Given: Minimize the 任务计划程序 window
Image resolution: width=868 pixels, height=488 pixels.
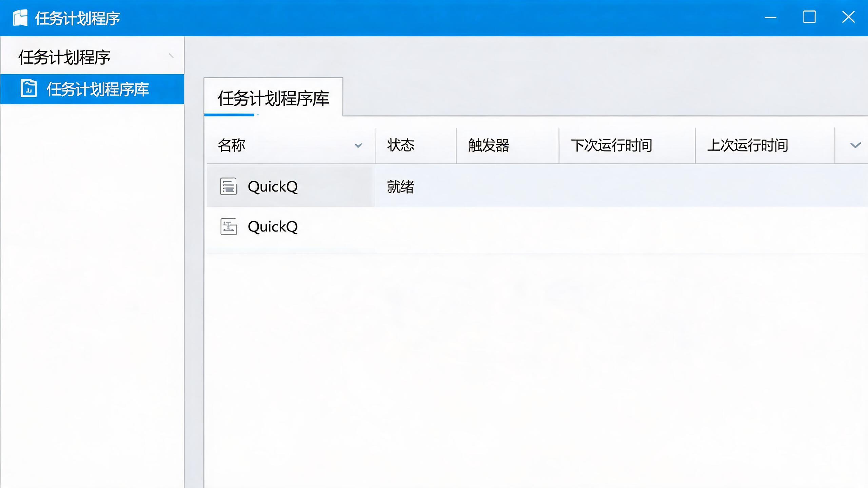Looking at the screenshot, I should (x=770, y=17).
